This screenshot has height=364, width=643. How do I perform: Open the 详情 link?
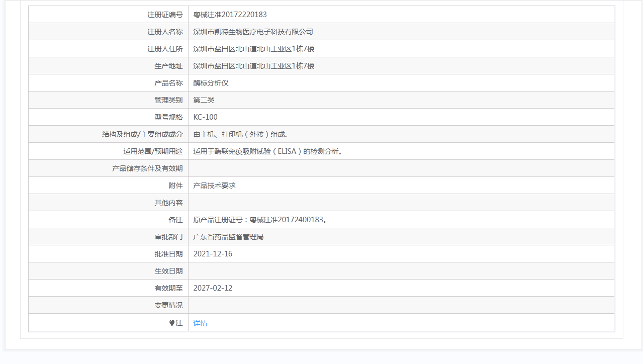pos(200,323)
